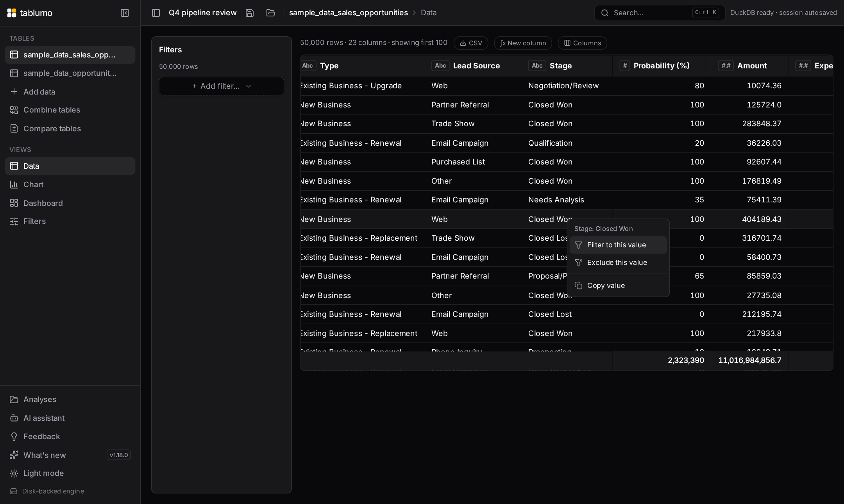Click the probability total 2,323,390
This screenshot has width=844, height=504.
pos(686,360)
